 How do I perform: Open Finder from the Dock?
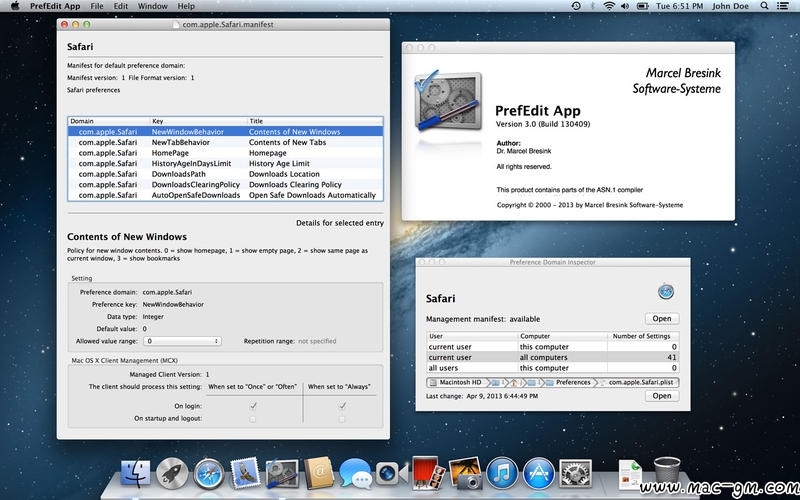136,473
